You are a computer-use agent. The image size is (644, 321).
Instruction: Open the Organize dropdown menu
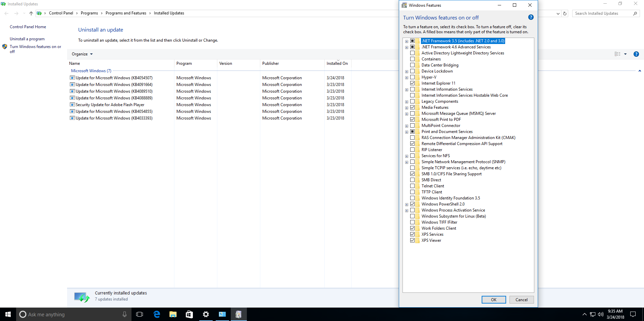click(x=82, y=54)
